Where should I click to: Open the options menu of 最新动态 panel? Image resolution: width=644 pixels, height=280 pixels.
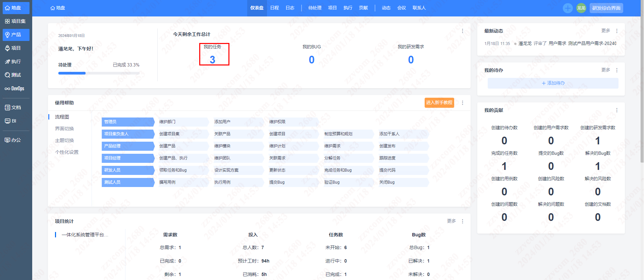click(617, 31)
